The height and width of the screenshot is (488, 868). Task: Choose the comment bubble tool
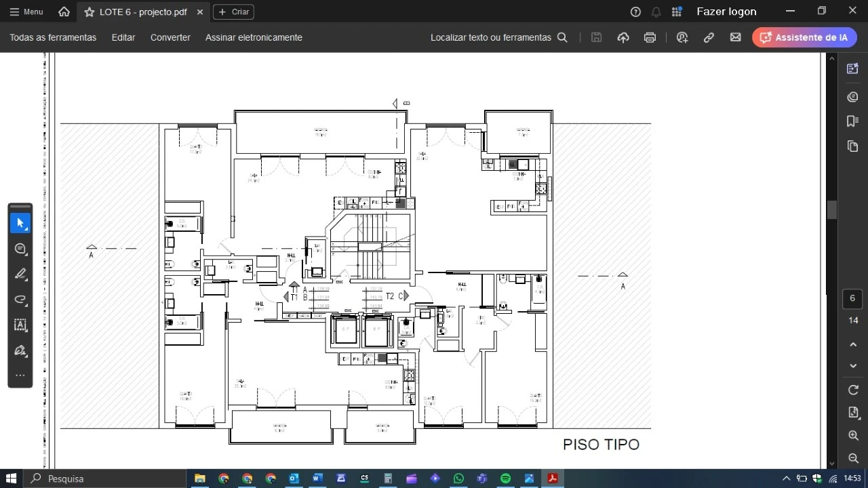(20, 249)
